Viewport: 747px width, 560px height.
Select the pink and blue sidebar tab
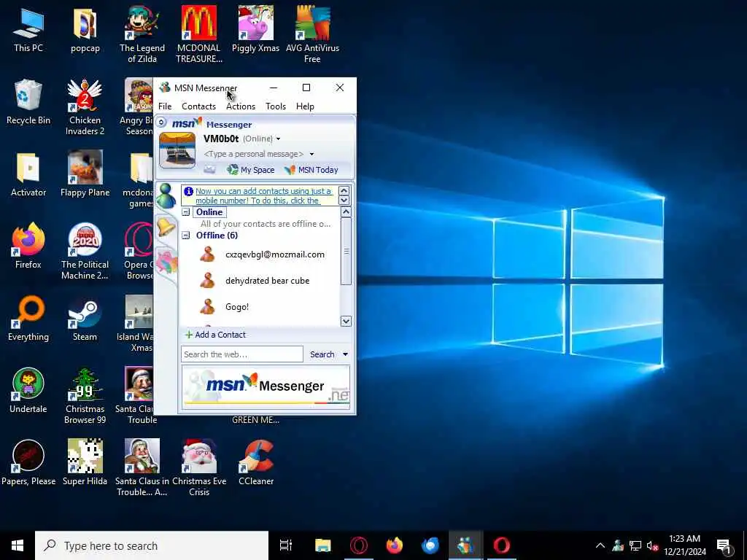click(167, 261)
